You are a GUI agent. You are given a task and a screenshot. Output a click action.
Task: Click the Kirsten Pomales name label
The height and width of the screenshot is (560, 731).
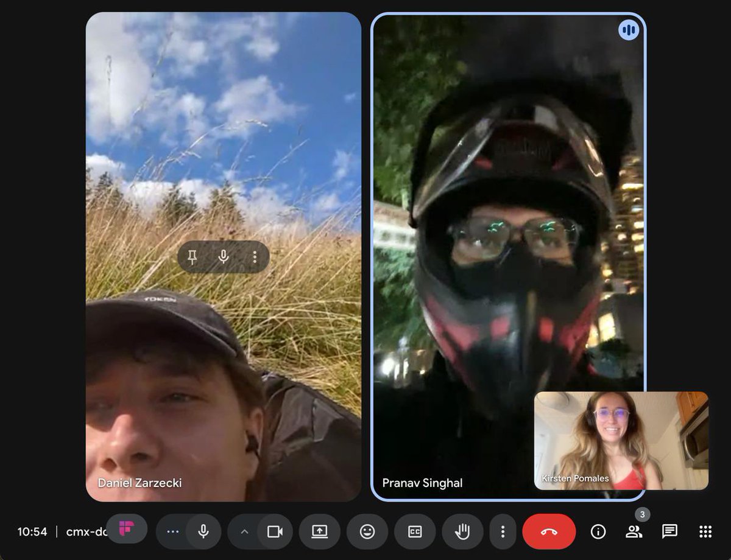click(x=575, y=478)
